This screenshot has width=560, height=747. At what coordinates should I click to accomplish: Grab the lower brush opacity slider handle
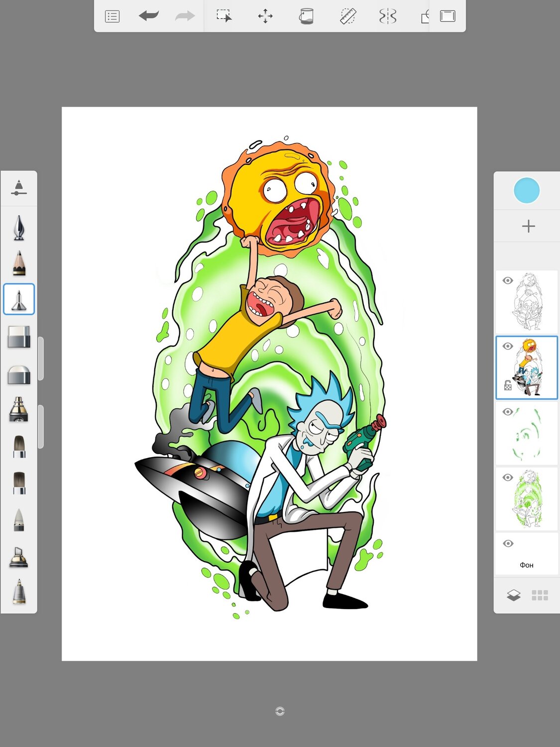(x=41, y=427)
